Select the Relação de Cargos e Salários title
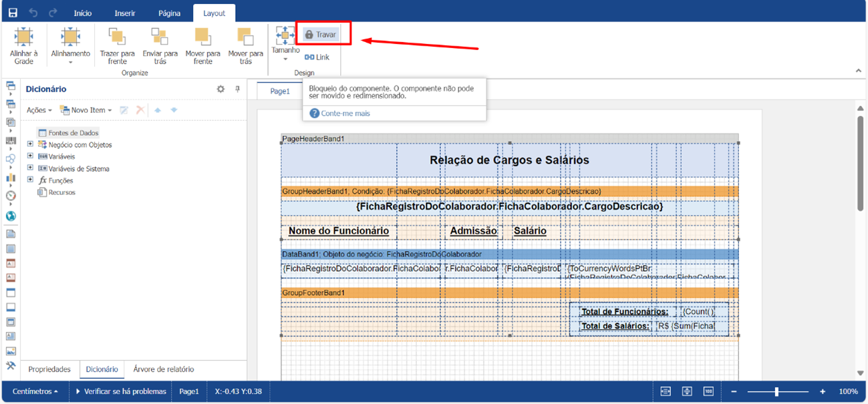868x404 pixels. pyautogui.click(x=509, y=160)
